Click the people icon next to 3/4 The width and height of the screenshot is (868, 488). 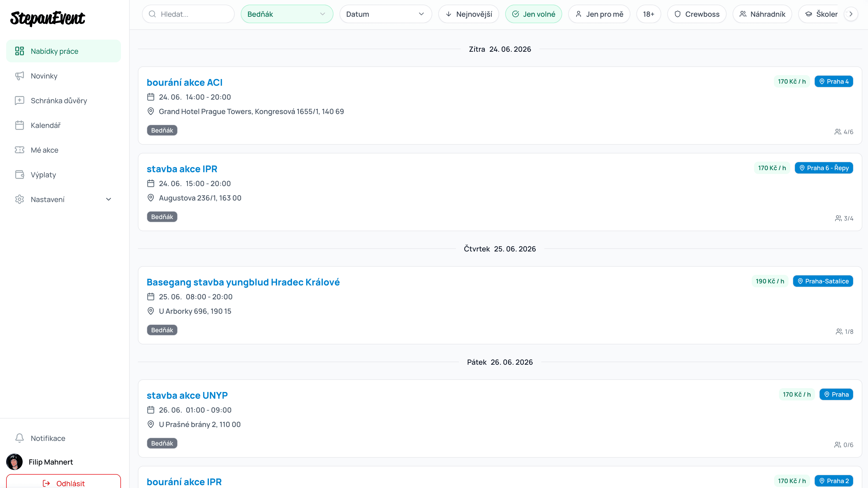coord(838,218)
